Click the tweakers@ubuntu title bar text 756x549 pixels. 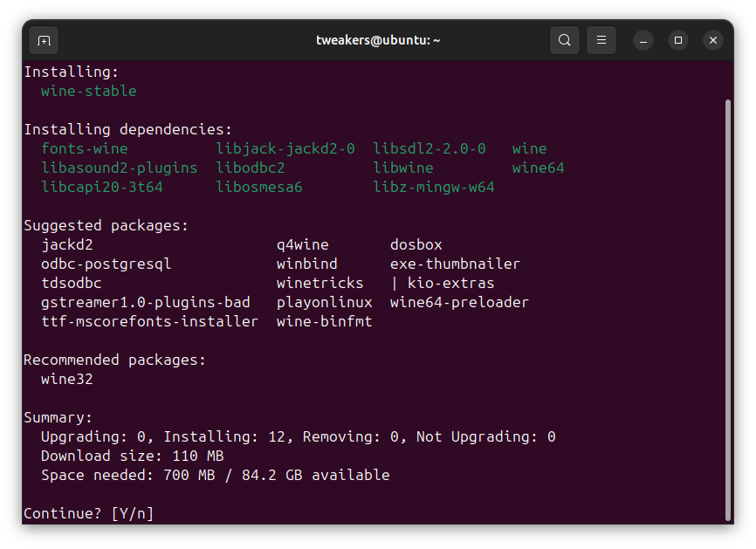378,40
